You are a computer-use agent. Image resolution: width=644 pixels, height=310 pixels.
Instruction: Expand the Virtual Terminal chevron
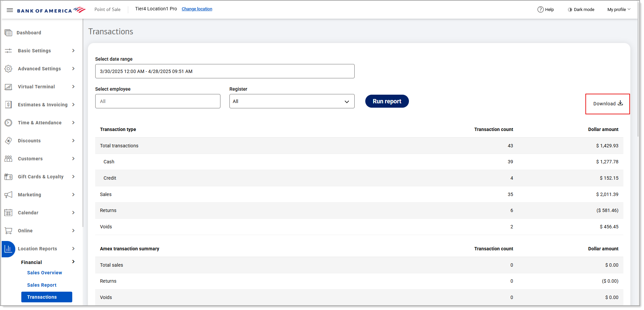[x=73, y=87]
